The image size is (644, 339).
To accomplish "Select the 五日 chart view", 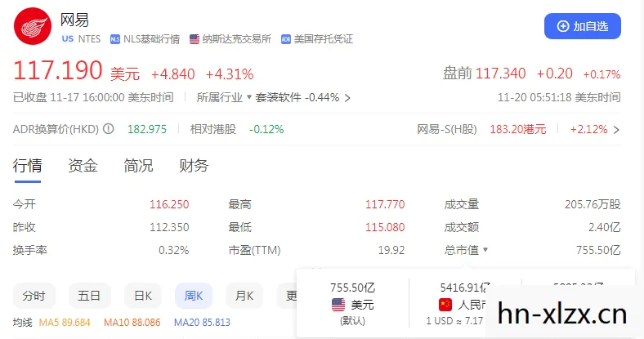I will coord(89,296).
